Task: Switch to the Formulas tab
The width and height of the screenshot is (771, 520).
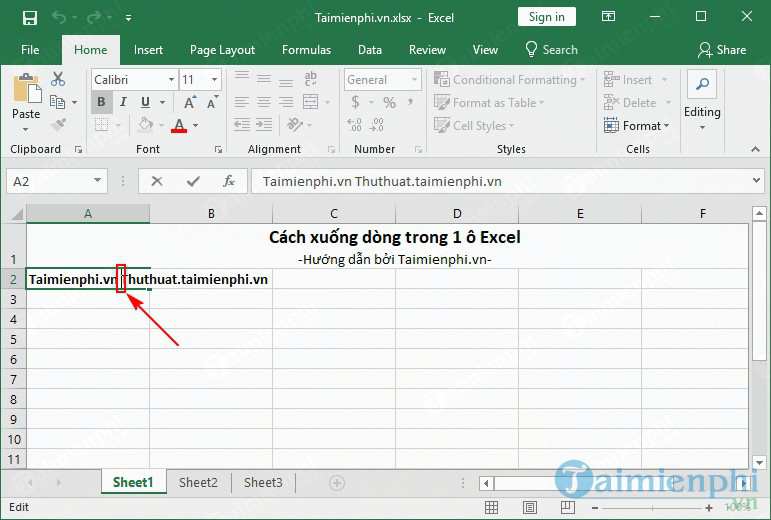Action: click(306, 50)
